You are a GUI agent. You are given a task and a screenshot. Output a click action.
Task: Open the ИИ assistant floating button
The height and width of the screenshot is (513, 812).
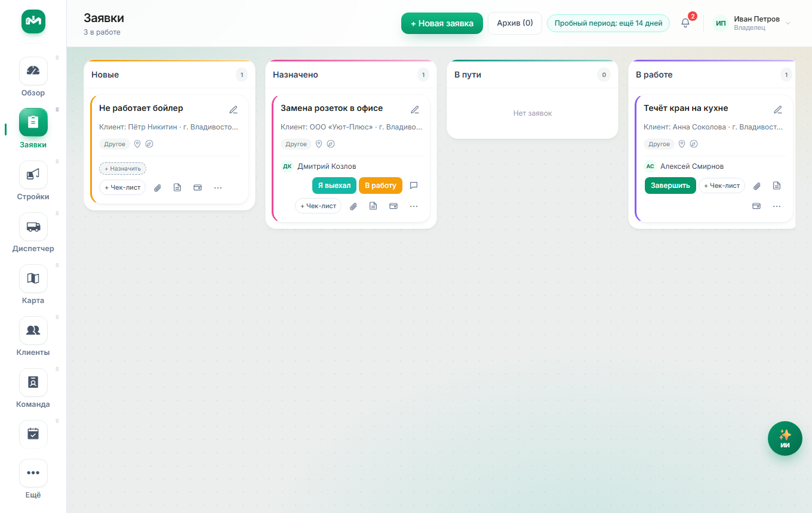785,438
